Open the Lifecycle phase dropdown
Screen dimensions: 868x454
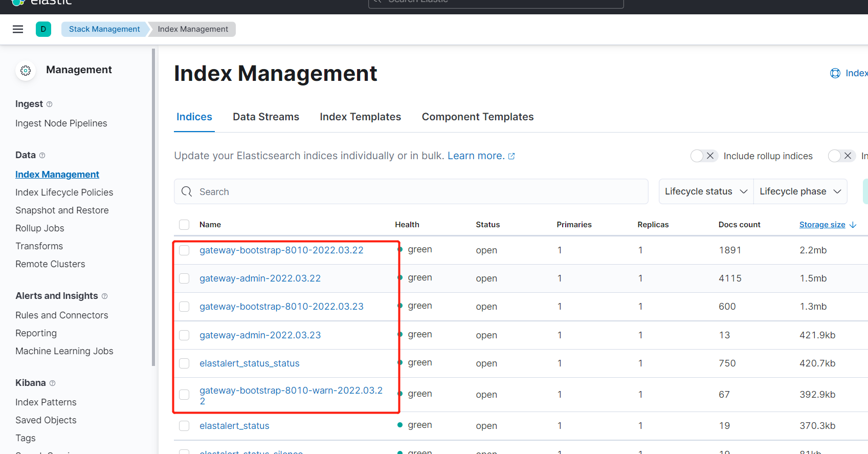800,191
